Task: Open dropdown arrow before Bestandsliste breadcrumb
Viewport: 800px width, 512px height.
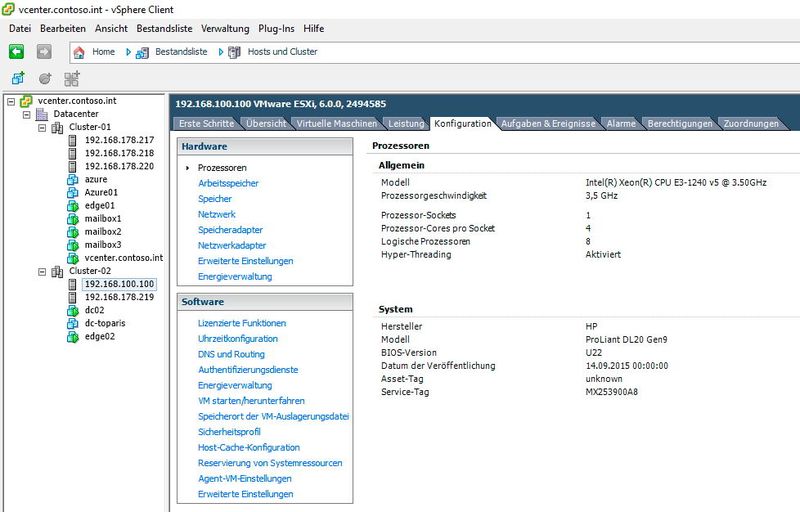Action: (x=128, y=52)
